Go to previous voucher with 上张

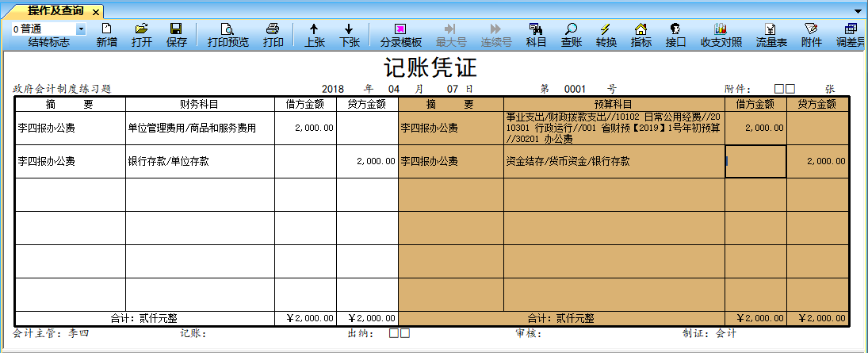click(x=314, y=35)
